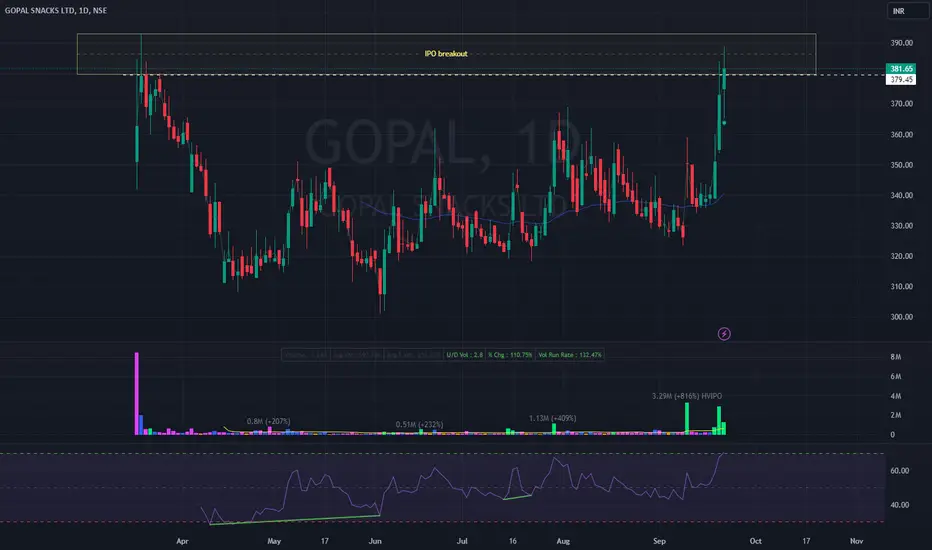Screen dimensions: 932x550
Task: Click the 390.00 price axis label
Action: (x=901, y=43)
